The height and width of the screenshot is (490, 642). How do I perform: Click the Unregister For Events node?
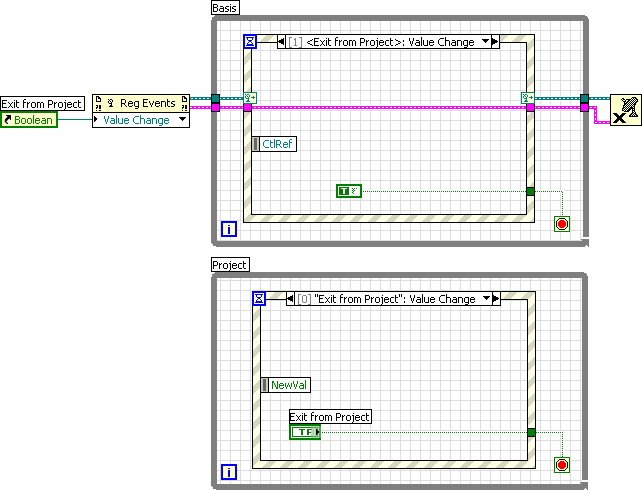pos(626,110)
